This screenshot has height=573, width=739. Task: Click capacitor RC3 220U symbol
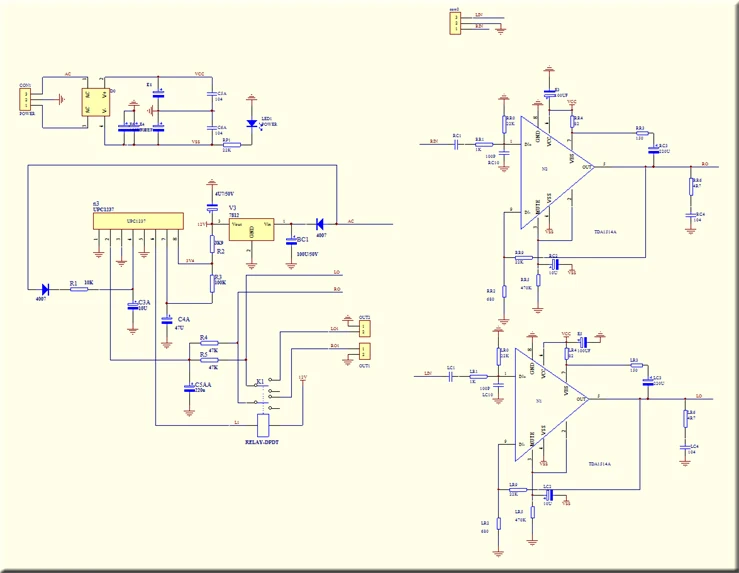point(653,150)
